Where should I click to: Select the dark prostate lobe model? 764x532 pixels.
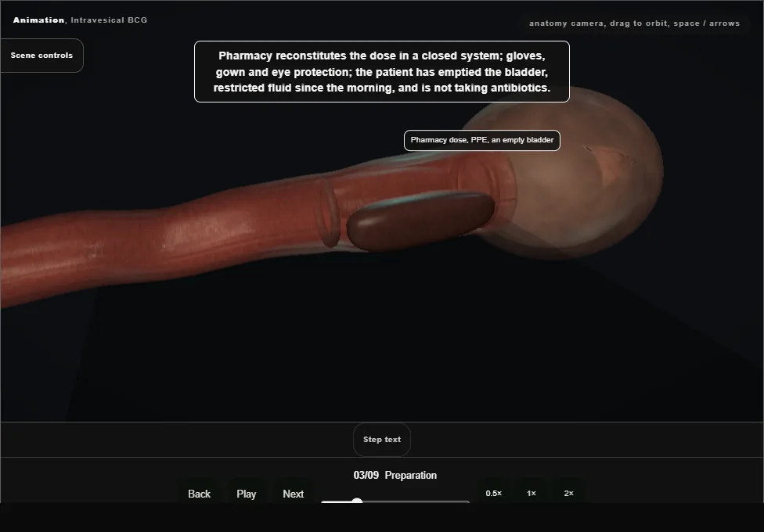click(x=421, y=221)
